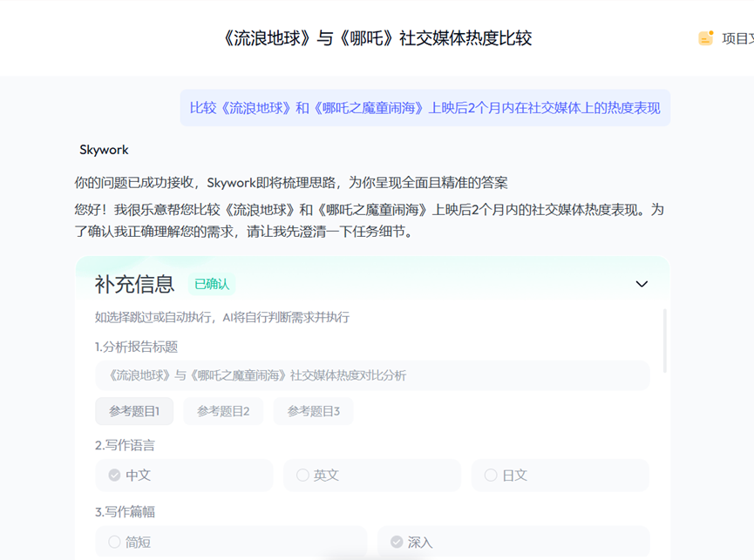This screenshot has height=560, width=754.
Task: Click the 2.写作语言 label
Action: [125, 445]
